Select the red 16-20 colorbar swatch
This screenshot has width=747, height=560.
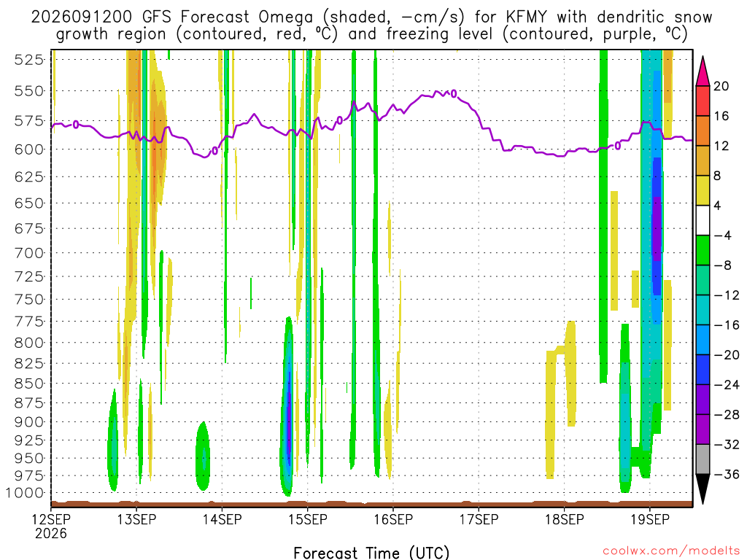click(x=703, y=101)
